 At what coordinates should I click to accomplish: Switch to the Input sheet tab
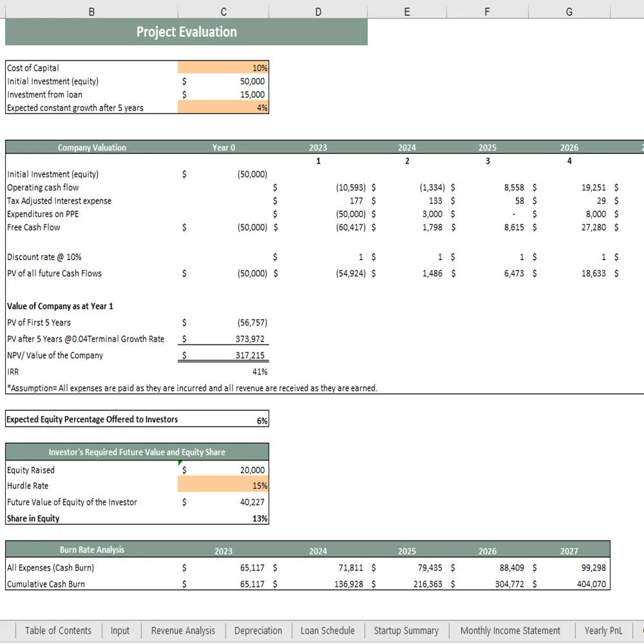coord(120,630)
